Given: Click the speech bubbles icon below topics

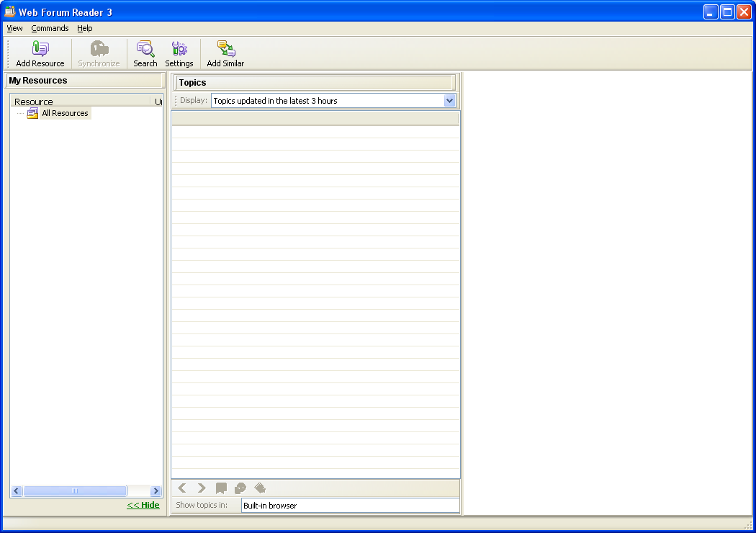Looking at the screenshot, I should pyautogui.click(x=240, y=488).
